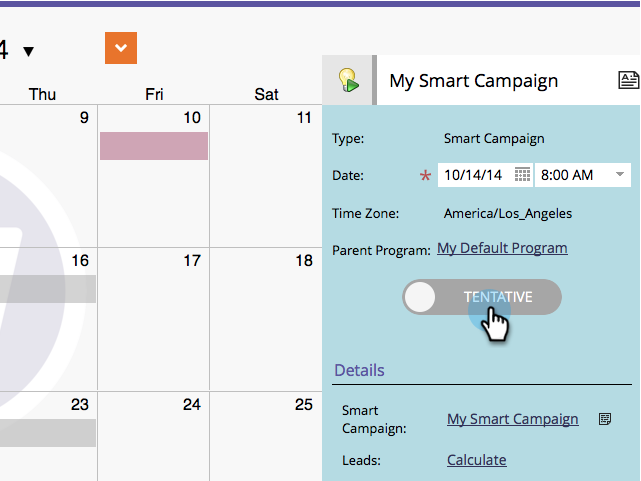Viewport: 641px width, 481px height.
Task: Click the Saturday 11 calendar cell
Action: click(266, 175)
